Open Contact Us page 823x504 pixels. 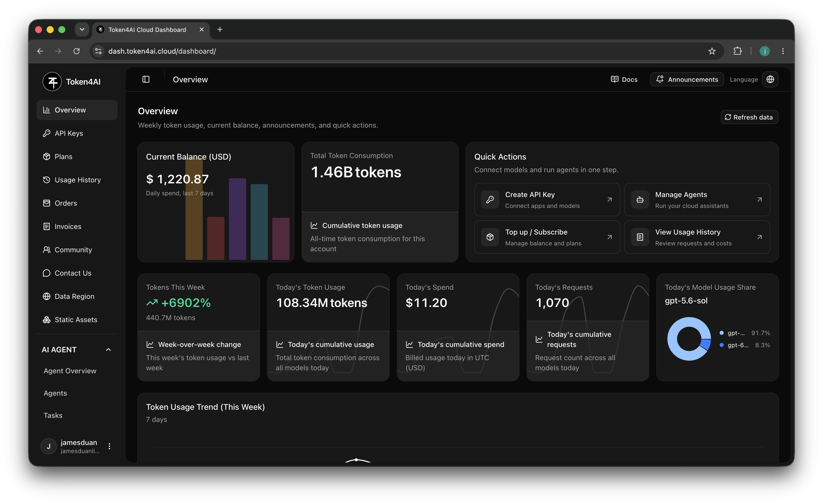[77, 273]
